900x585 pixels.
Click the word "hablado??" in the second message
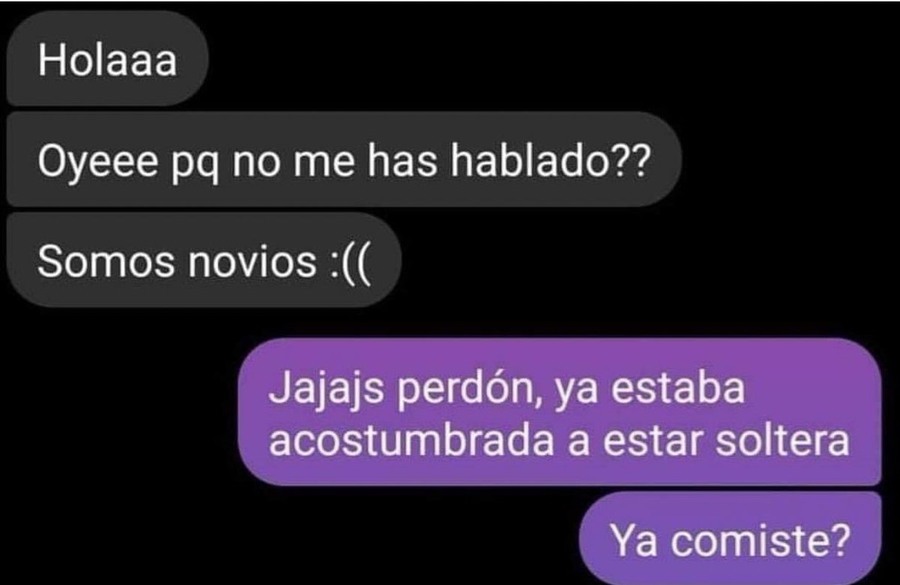[550, 160]
